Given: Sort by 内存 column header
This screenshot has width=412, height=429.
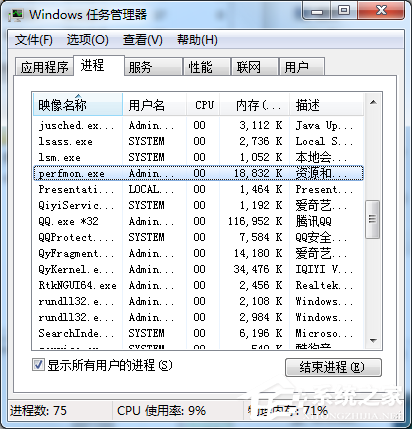Looking at the screenshot, I should coord(255,105).
